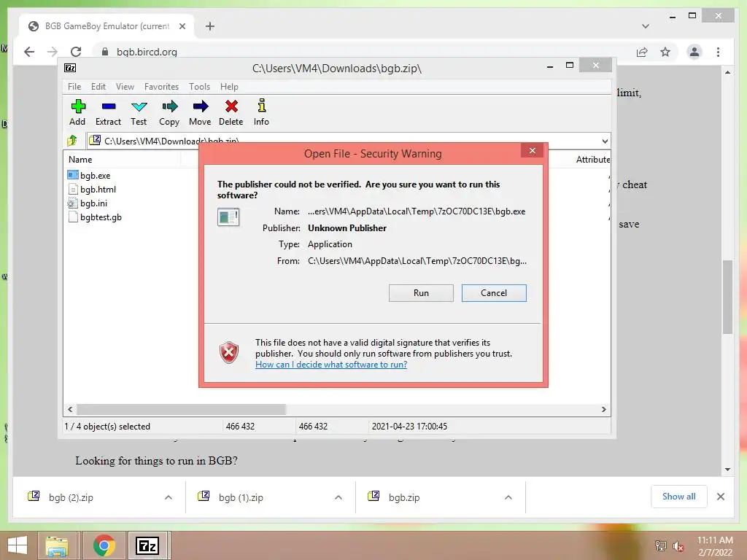This screenshot has height=560, width=747.
Task: Close the Chrome downloads bar
Action: pyautogui.click(x=721, y=497)
